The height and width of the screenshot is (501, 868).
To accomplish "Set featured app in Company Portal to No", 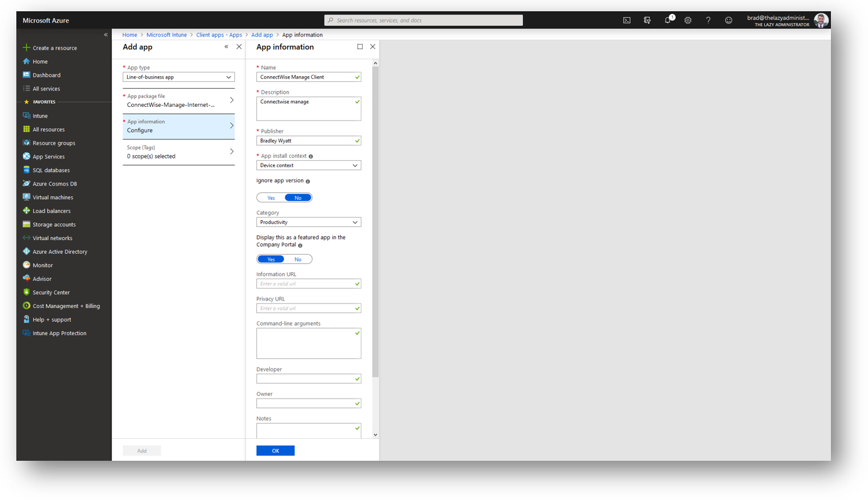I will click(x=298, y=259).
